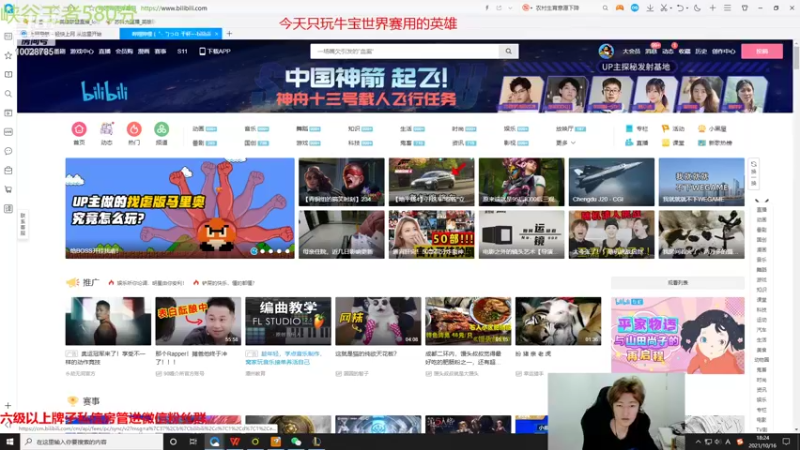This screenshot has width=800, height=450.
Task: Expand the down-arrow above the right category list
Action: pos(761,201)
